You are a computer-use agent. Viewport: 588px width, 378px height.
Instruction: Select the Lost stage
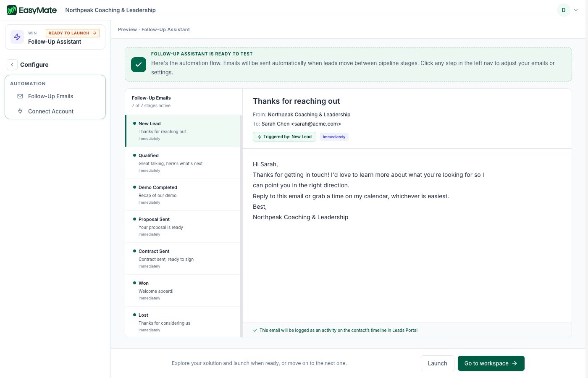(183, 322)
